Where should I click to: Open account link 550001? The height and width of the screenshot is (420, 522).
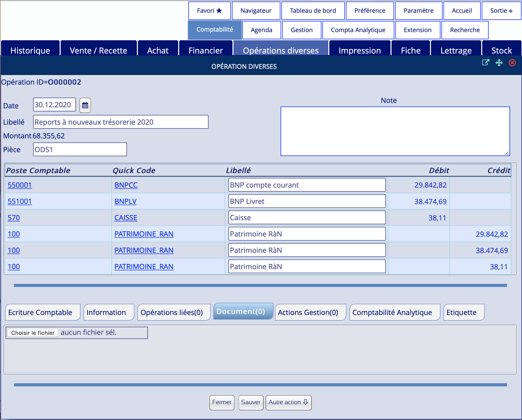20,185
